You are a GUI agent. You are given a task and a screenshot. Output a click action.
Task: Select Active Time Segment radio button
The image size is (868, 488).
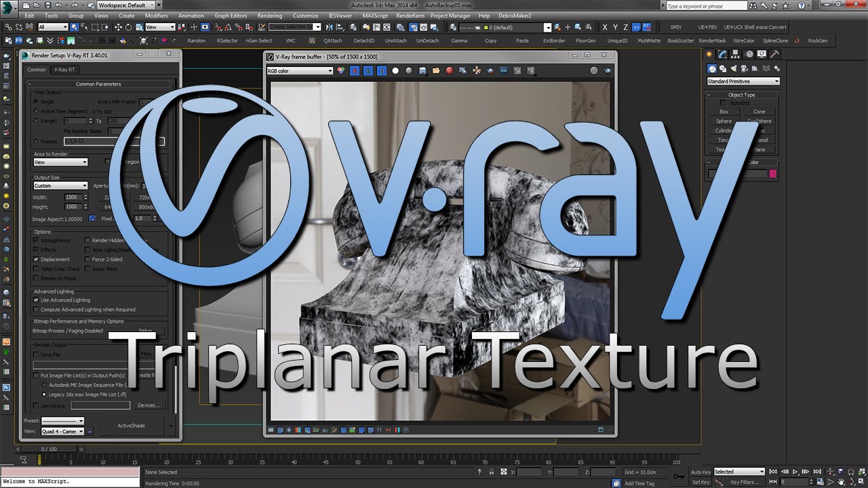[x=36, y=111]
